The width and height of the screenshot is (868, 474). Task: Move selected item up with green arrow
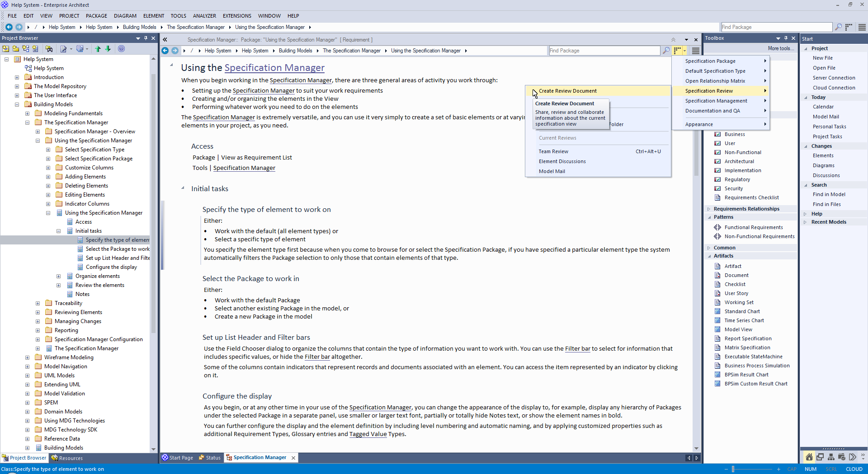click(98, 49)
